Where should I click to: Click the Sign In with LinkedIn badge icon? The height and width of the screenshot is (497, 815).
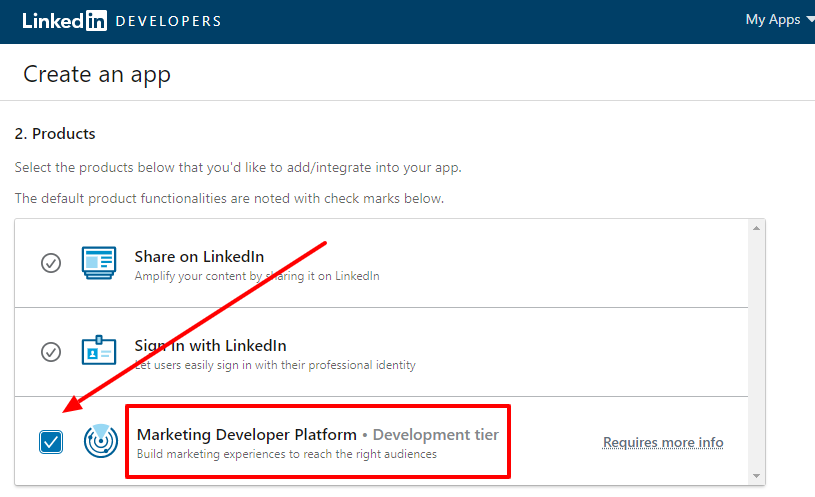99,350
